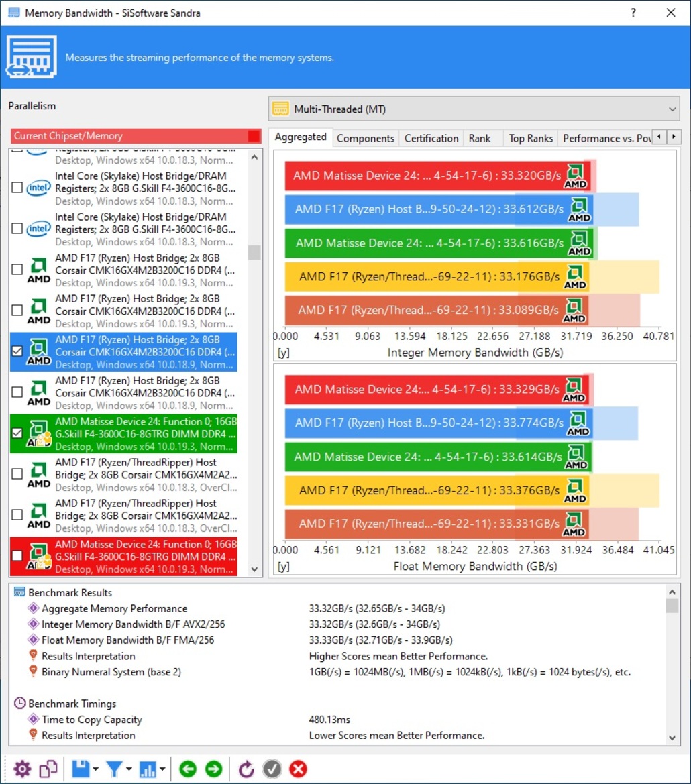Viewport: 691px width, 784px height.
Task: Click the AMD icon in the green Matisse row
Action: click(40, 433)
